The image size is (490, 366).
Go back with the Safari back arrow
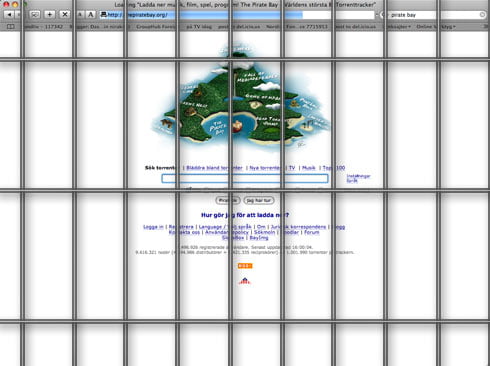(9, 15)
